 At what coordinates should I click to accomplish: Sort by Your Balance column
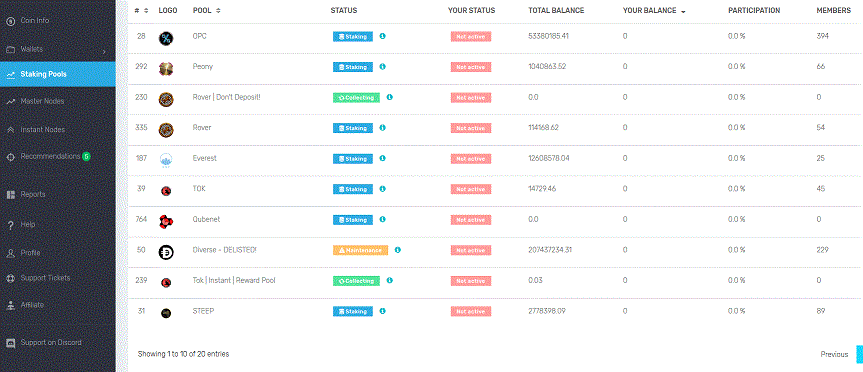[x=654, y=10]
